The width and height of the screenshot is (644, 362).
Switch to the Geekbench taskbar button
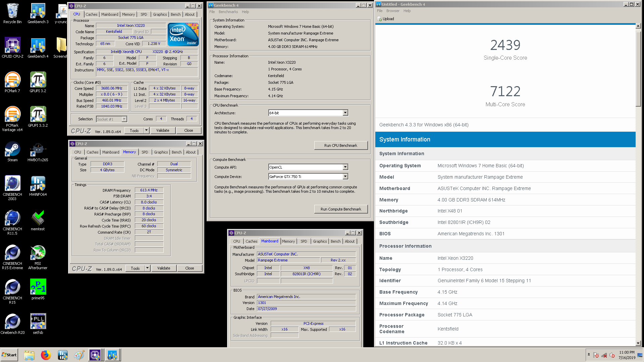112,355
